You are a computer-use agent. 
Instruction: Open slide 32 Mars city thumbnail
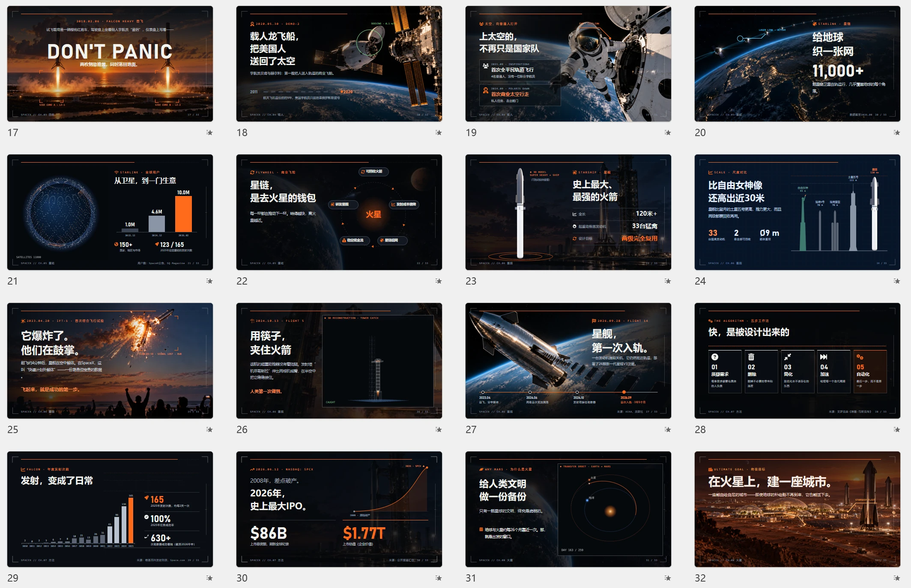[x=797, y=509]
